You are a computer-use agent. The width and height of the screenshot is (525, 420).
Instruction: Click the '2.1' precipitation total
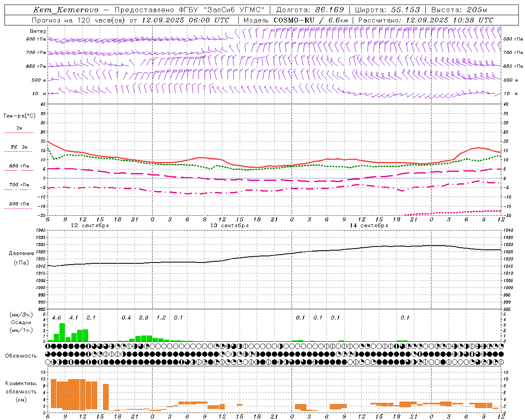[x=91, y=317]
